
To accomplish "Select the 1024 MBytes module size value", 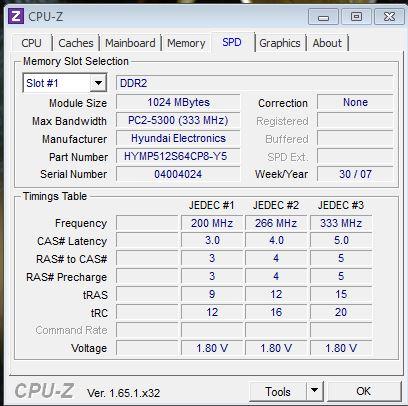I will 178,102.
